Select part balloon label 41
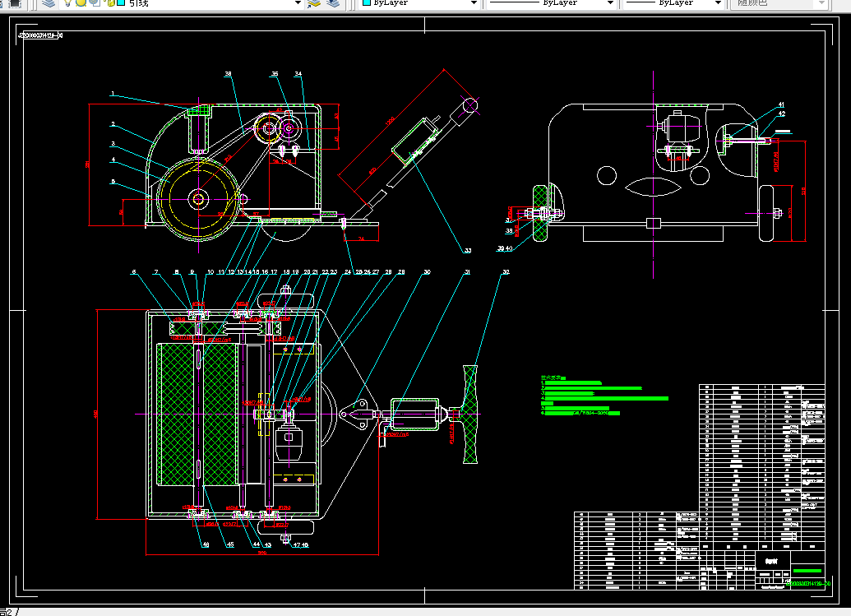 [781, 104]
